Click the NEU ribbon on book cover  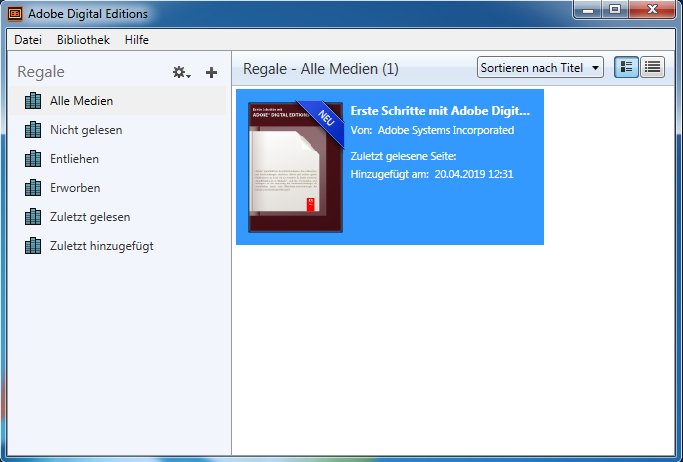click(325, 119)
